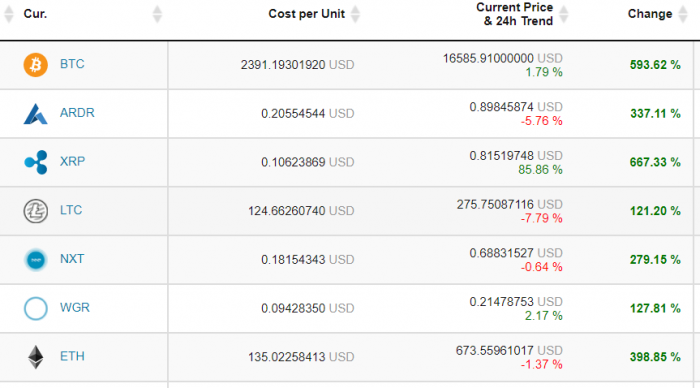Image resolution: width=700 pixels, height=388 pixels.
Task: Click the Cost per Unit header
Action: click(306, 14)
